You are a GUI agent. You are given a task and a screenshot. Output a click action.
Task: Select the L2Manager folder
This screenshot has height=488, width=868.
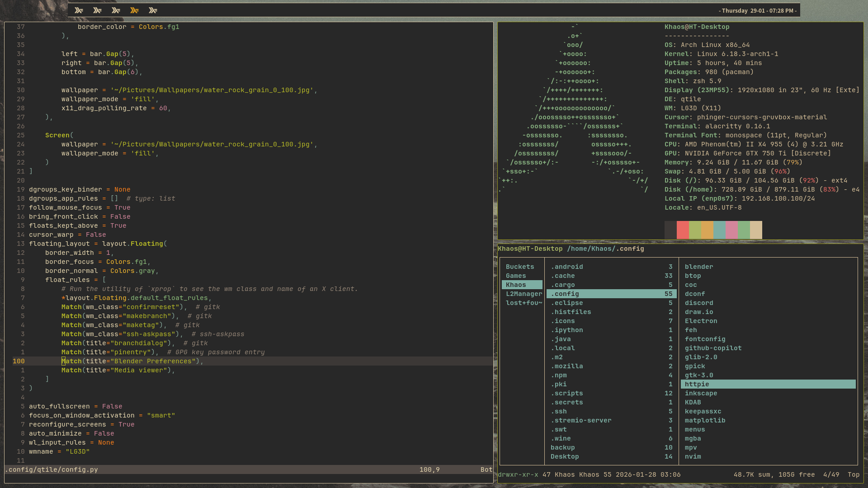pyautogui.click(x=524, y=294)
